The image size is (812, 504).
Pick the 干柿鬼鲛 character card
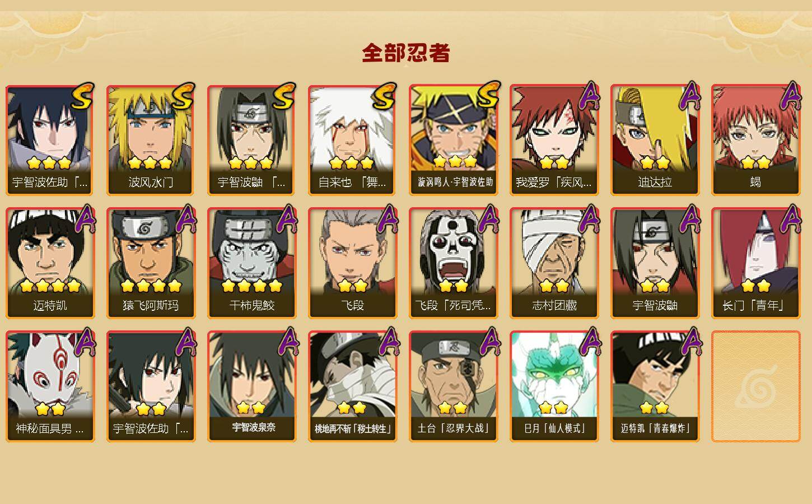251,263
